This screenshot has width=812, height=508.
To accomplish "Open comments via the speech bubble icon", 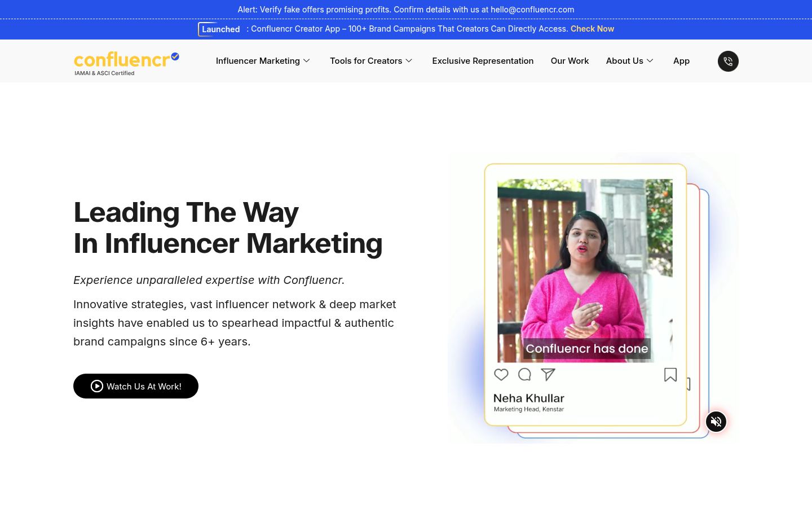I will pos(524,374).
